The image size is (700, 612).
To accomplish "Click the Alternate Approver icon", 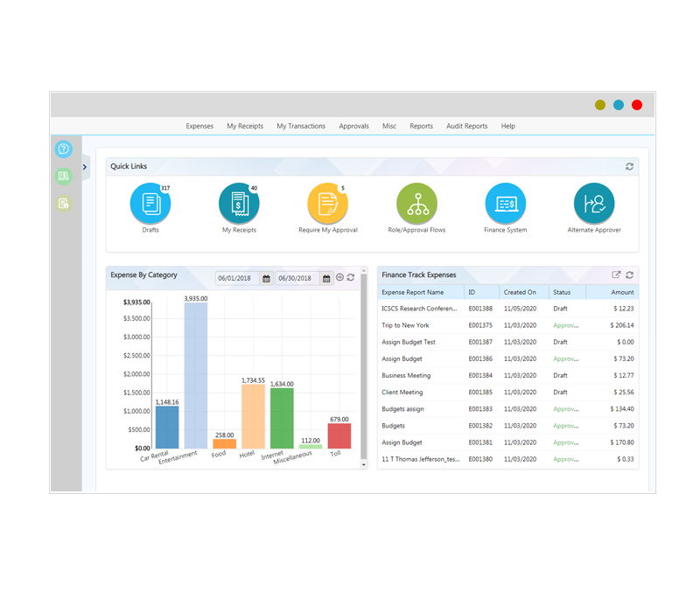I will (594, 204).
